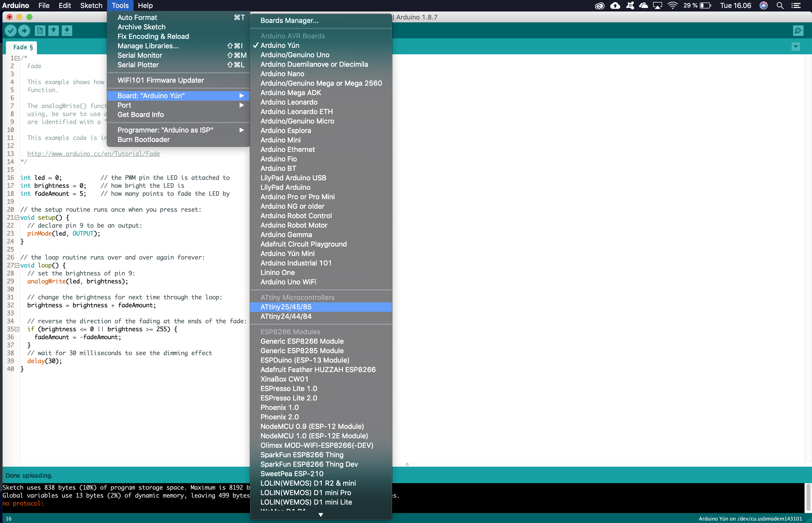The width and height of the screenshot is (812, 523).
Task: Select Arduino/Genuino Mega or Mega 2560
Action: click(321, 83)
